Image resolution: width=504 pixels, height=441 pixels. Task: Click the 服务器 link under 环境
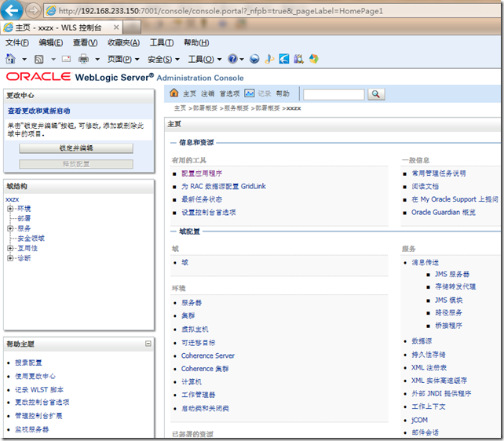point(192,303)
